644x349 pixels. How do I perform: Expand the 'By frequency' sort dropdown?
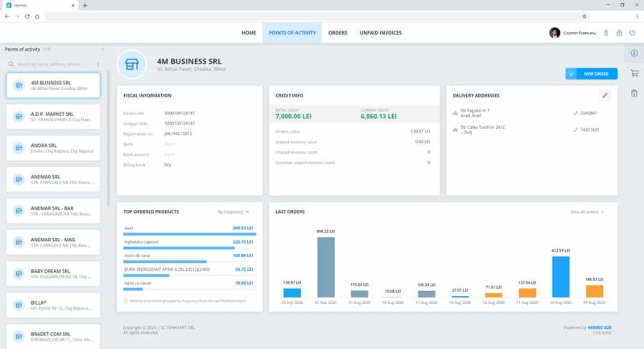tap(233, 211)
